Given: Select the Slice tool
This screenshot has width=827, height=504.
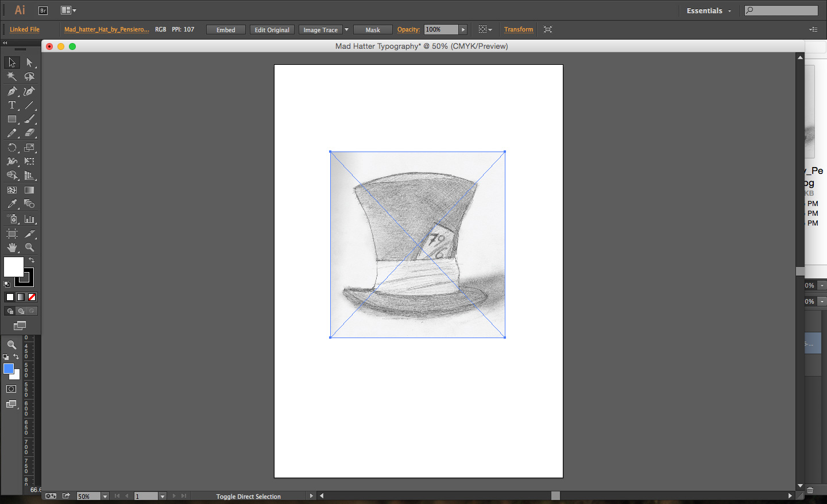Looking at the screenshot, I should (x=29, y=234).
